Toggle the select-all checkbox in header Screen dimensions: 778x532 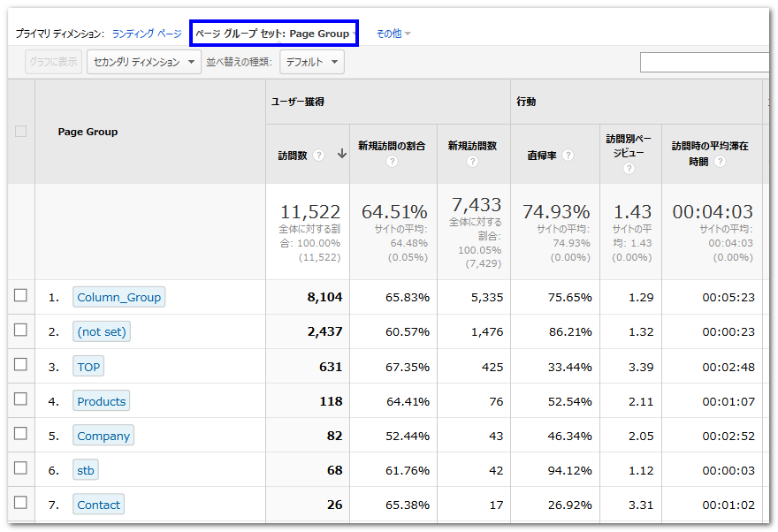tap(20, 132)
